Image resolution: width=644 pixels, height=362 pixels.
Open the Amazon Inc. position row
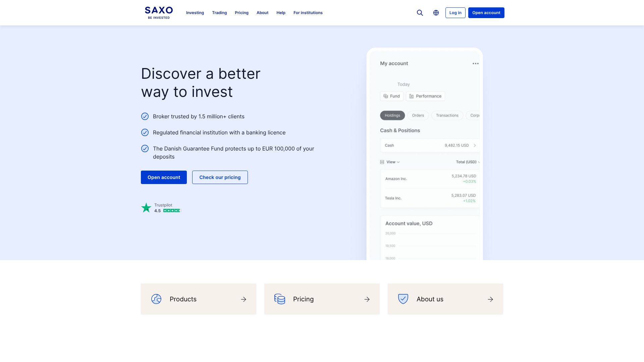pos(430,179)
